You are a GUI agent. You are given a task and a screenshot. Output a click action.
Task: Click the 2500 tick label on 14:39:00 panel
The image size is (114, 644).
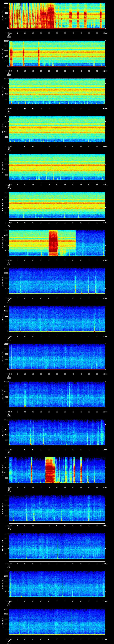6,3
